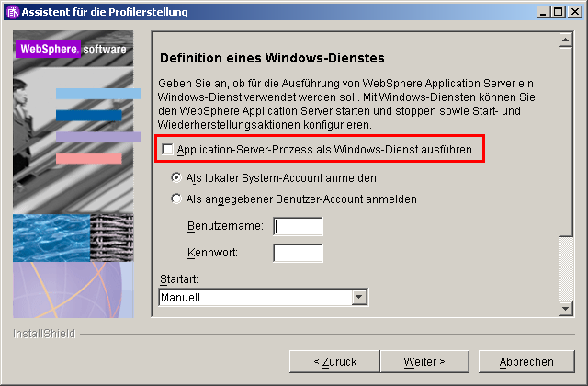Maximize the Profilerstellung wizard window
Viewport: 588px width, 386px height.
point(558,12)
